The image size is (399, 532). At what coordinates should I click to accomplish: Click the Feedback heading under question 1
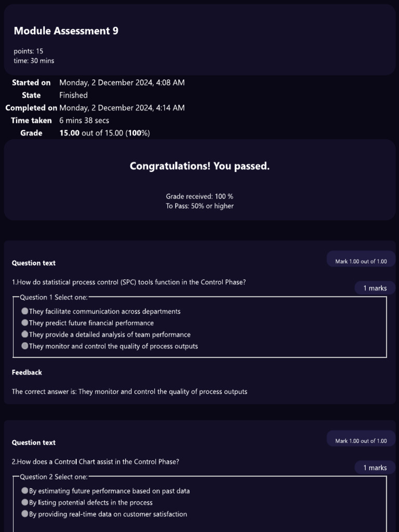(x=27, y=372)
